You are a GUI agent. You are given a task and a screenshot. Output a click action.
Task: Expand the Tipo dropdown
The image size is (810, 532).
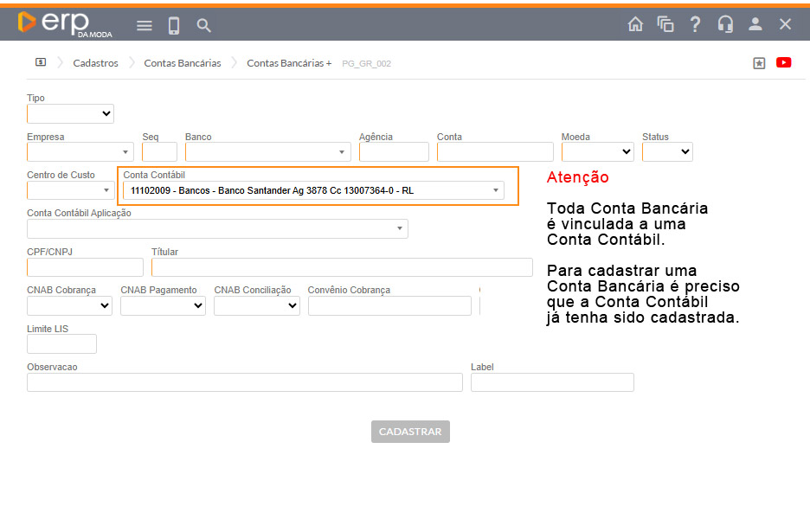click(x=70, y=113)
